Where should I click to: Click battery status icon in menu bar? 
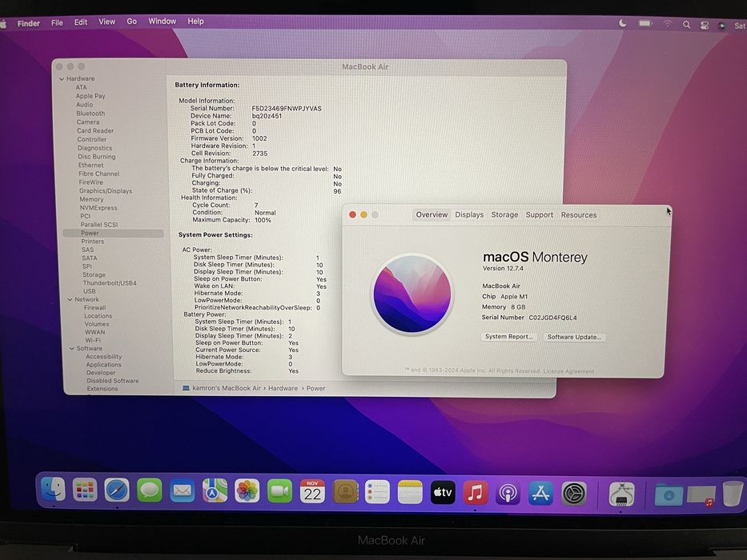[645, 23]
